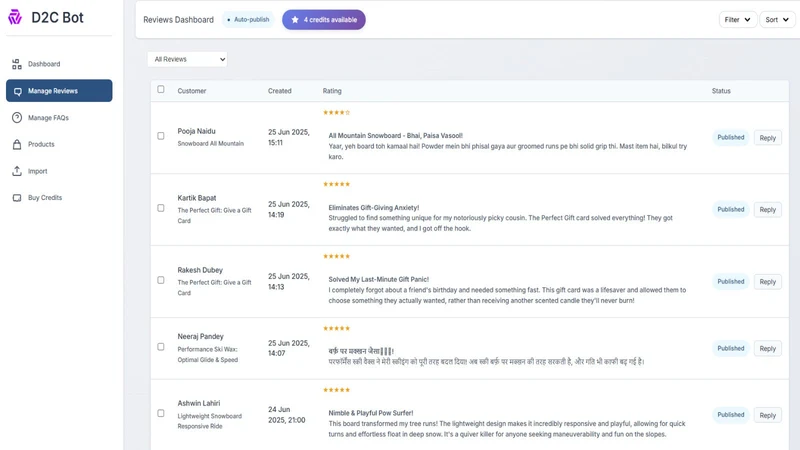Click the star rating for Rakesh Dubey
The height and width of the screenshot is (450, 800).
[336, 256]
